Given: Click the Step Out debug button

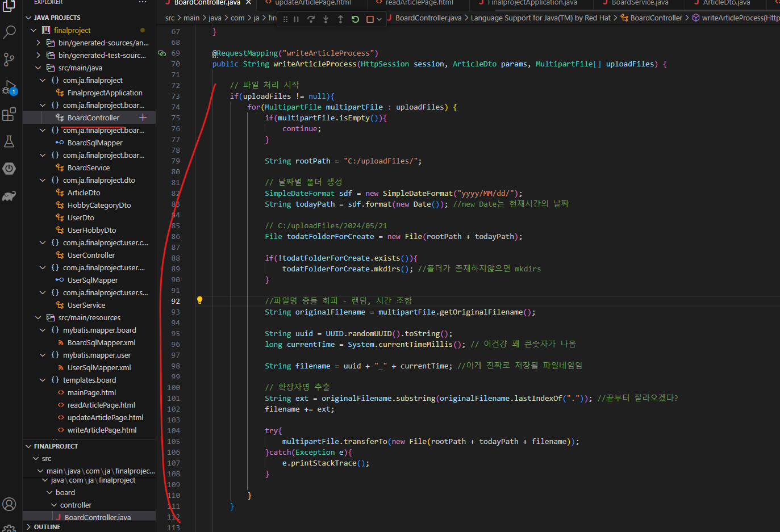Looking at the screenshot, I should pos(340,19).
